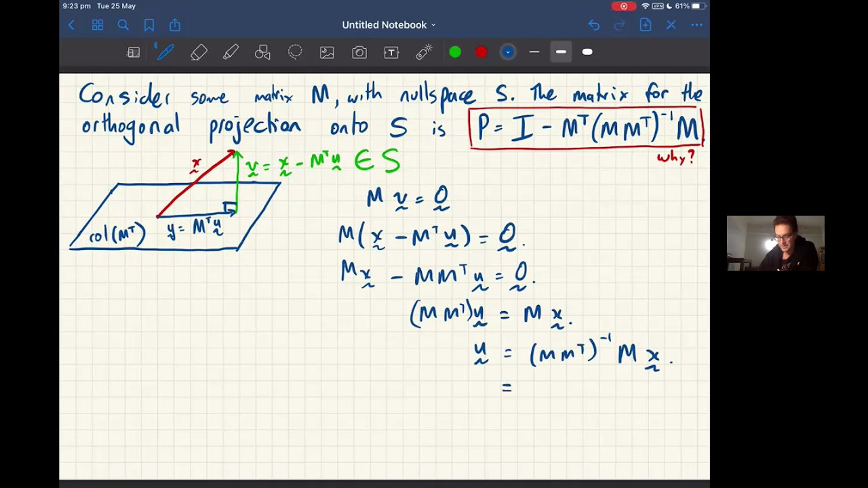
Task: Tap the screen recording indicator in status bar
Action: pyautogui.click(x=623, y=6)
